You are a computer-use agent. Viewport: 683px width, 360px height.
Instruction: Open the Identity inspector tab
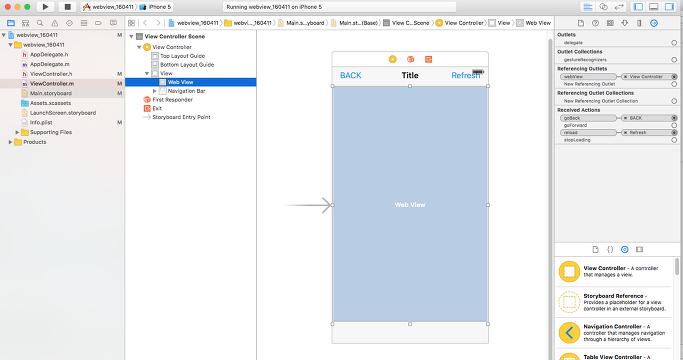click(610, 23)
